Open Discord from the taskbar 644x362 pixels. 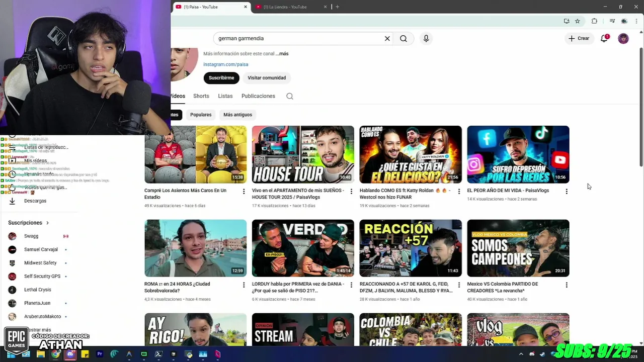click(70, 354)
